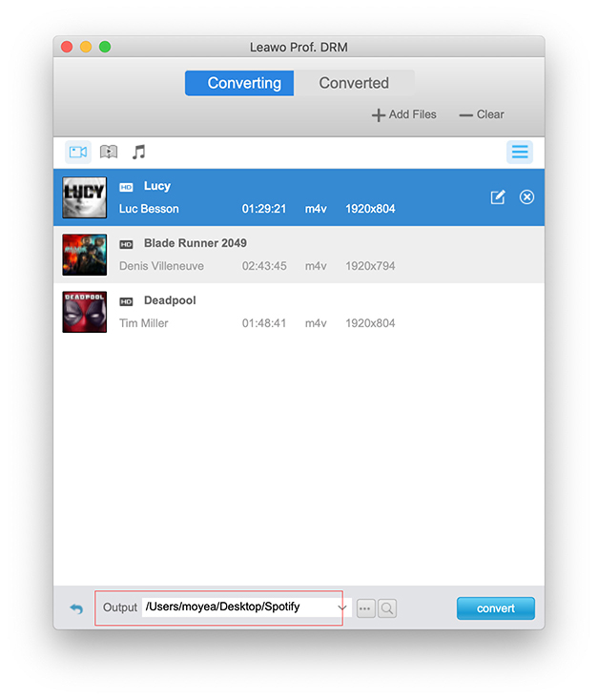This screenshot has width=598, height=700.
Task: Browse output folder with ellipsis button
Action: click(366, 608)
